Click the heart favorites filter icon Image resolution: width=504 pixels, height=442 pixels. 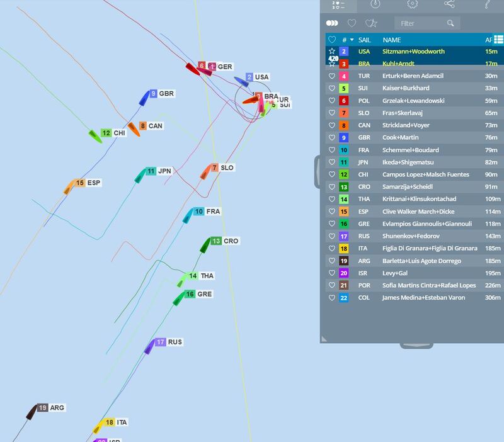(352, 23)
